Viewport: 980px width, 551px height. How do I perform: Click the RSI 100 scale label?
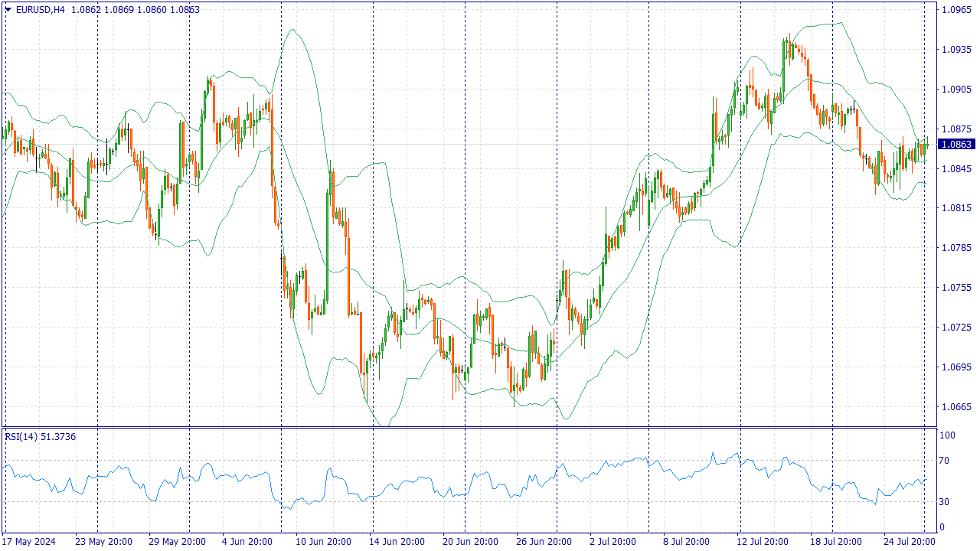(x=947, y=435)
